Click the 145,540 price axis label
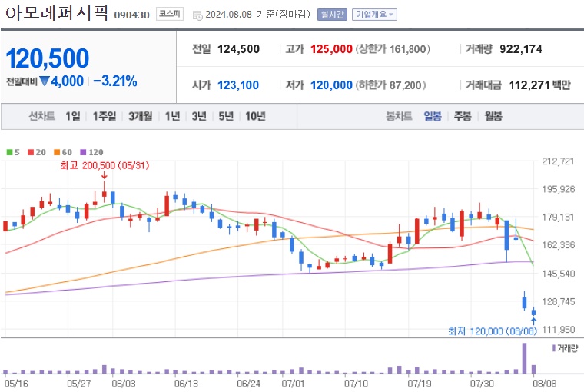The height and width of the screenshot is (392, 584). point(558,274)
